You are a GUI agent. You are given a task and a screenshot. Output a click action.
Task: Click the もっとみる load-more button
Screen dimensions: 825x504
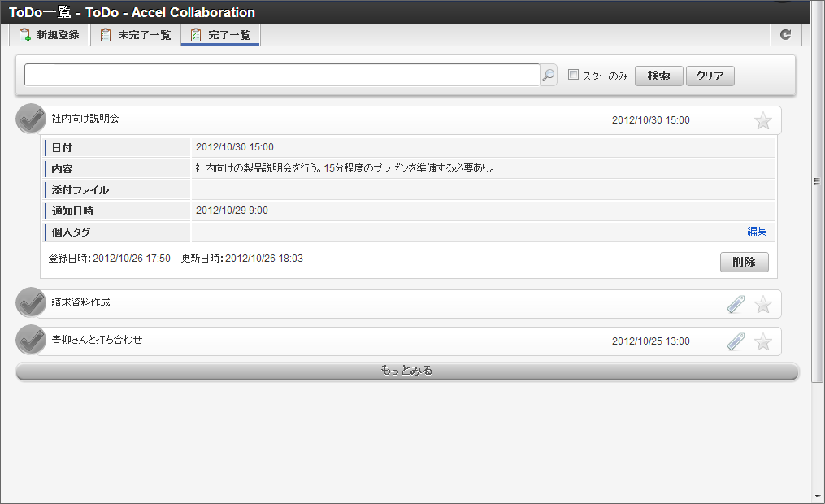[x=407, y=371]
